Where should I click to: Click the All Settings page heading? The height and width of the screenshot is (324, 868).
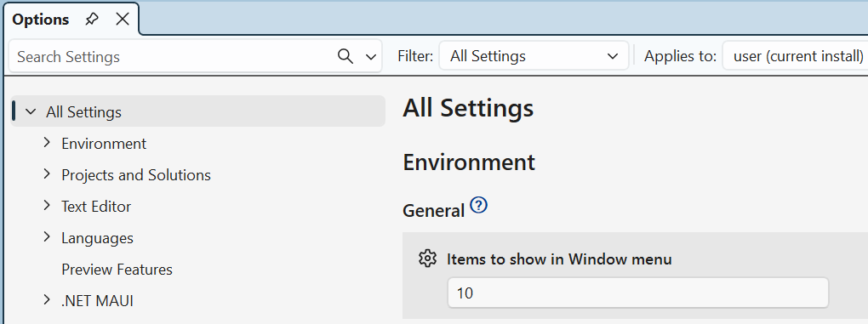468,108
